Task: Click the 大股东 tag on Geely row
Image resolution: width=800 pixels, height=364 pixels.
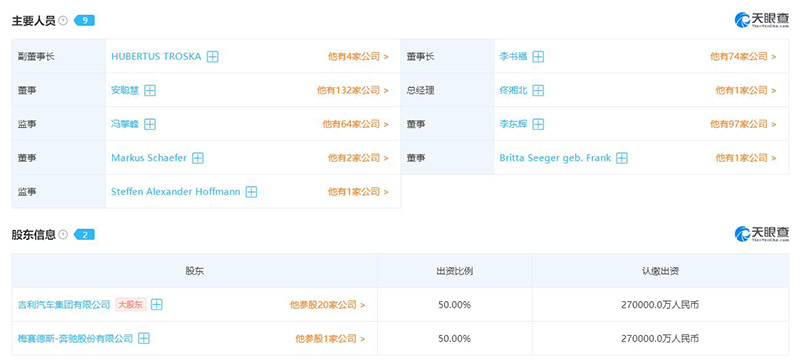Action: pos(131,305)
